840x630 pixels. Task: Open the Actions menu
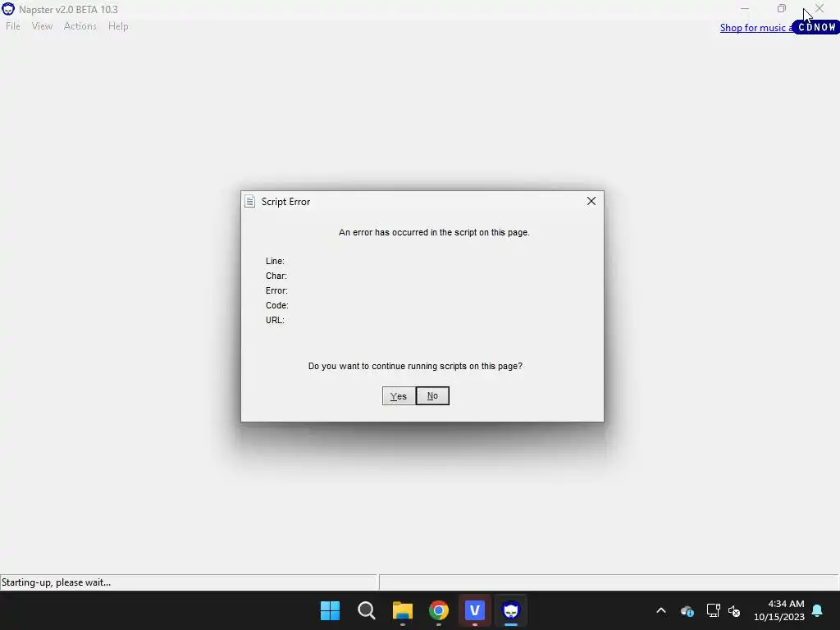pyautogui.click(x=80, y=26)
